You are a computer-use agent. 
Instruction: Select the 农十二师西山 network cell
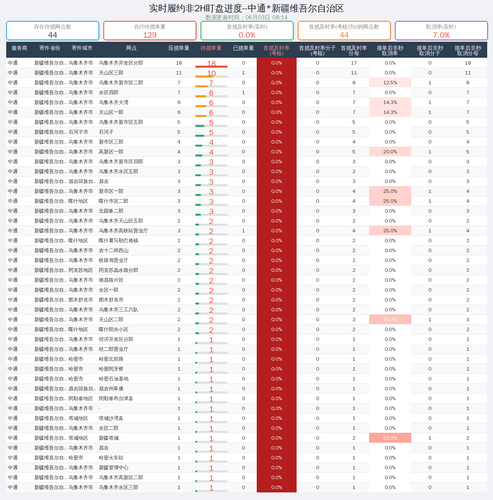point(114,250)
